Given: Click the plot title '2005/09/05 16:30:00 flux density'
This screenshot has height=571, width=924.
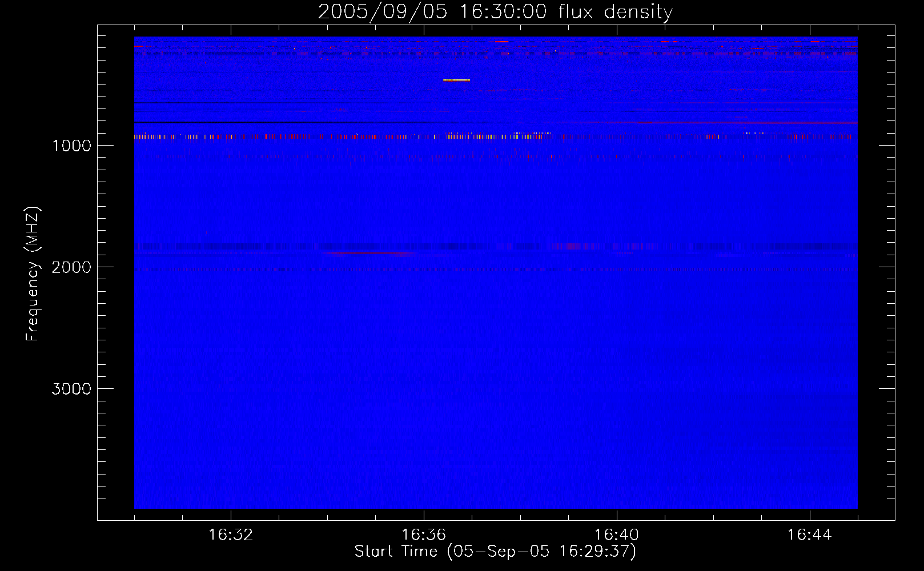Looking at the screenshot, I should pyautogui.click(x=495, y=11).
